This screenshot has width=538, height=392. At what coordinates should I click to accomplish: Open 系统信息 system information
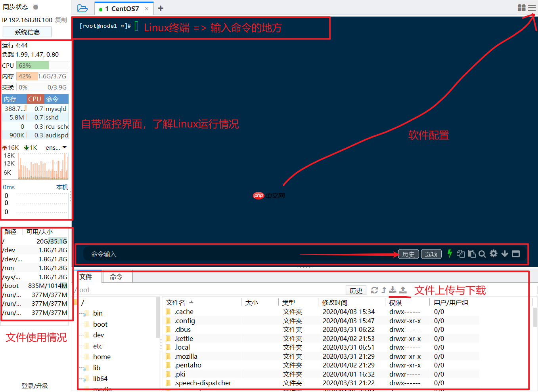click(x=27, y=32)
